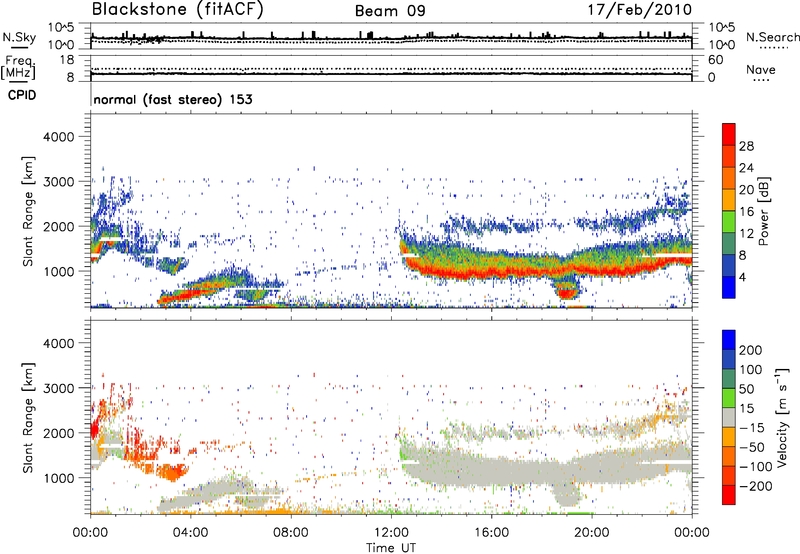Click the '12:00' time tick label
Screen dimensions: 800x554
point(391,533)
